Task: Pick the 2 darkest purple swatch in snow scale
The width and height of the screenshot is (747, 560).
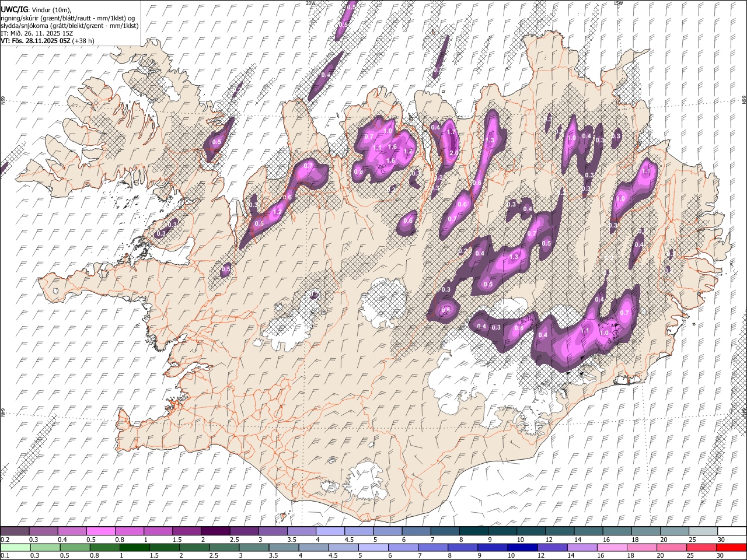Action: pyautogui.click(x=215, y=531)
